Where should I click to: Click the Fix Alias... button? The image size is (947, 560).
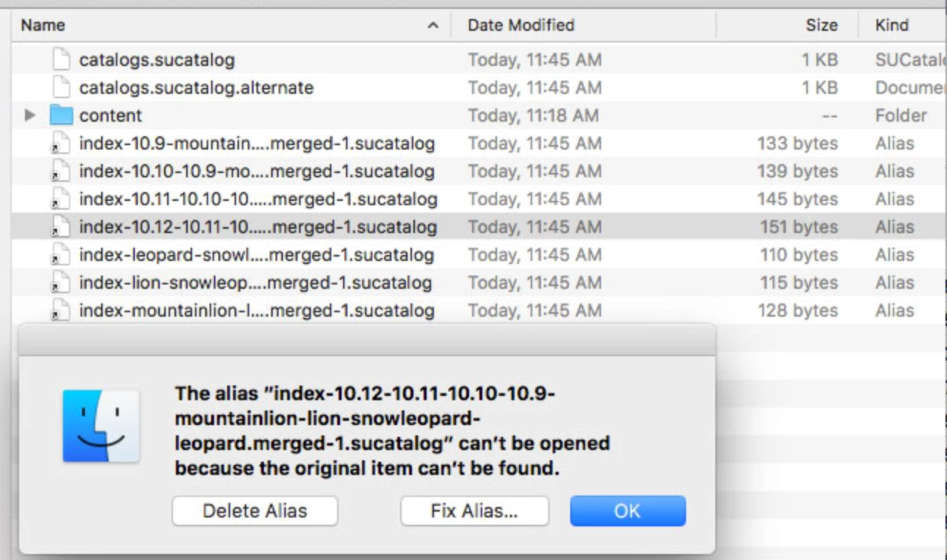pyautogui.click(x=474, y=511)
